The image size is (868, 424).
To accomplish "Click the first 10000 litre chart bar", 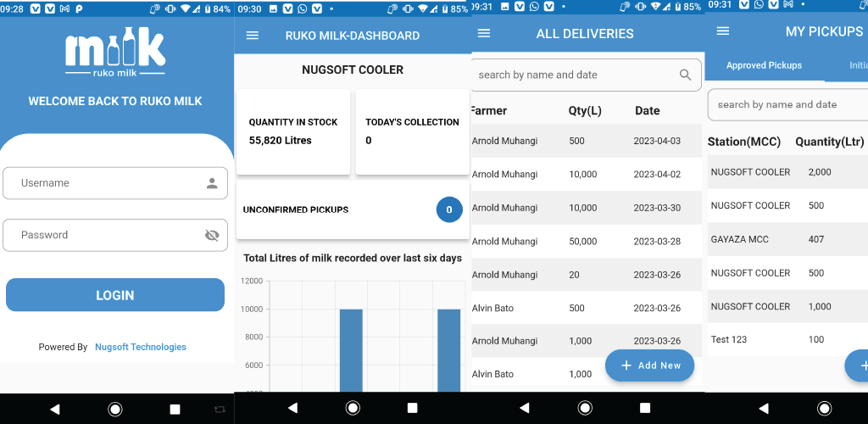I will [351, 350].
